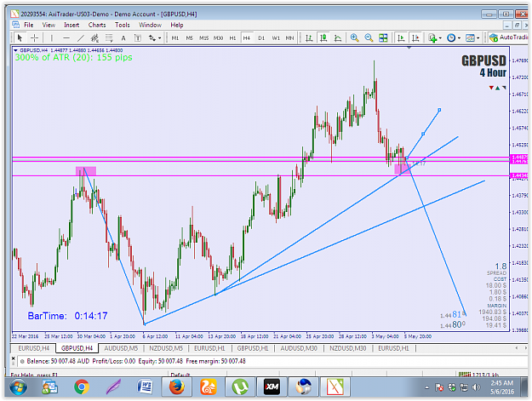Viewport: 532px width, 401px height.
Task: Choose the Draw vertical line tool
Action: (52, 37)
